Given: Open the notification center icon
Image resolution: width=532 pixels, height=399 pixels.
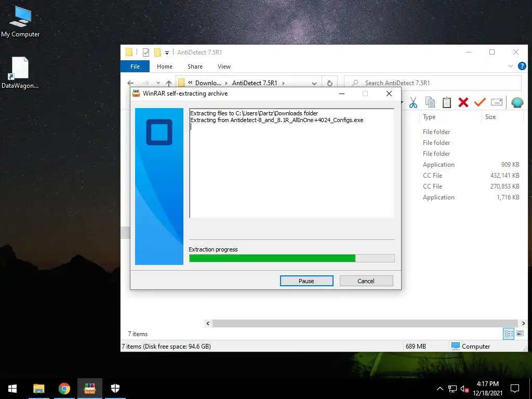Looking at the screenshot, I should [515, 389].
